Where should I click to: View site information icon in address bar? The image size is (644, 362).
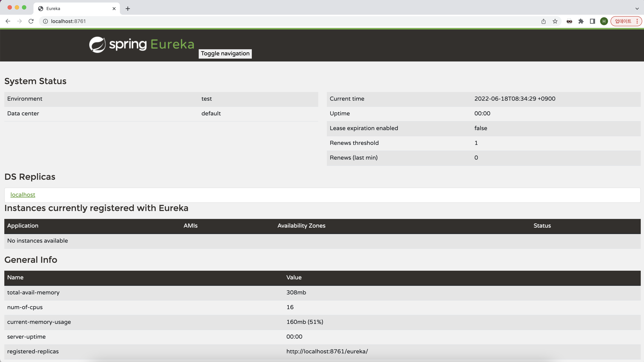[46, 21]
